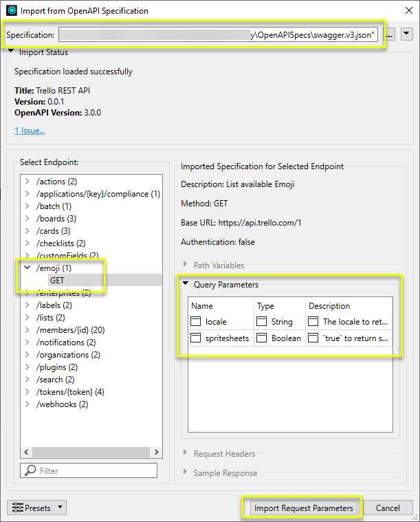Toggle the Boolean type checkbox for spritesheets
The width and height of the screenshot is (420, 522).
(x=262, y=338)
